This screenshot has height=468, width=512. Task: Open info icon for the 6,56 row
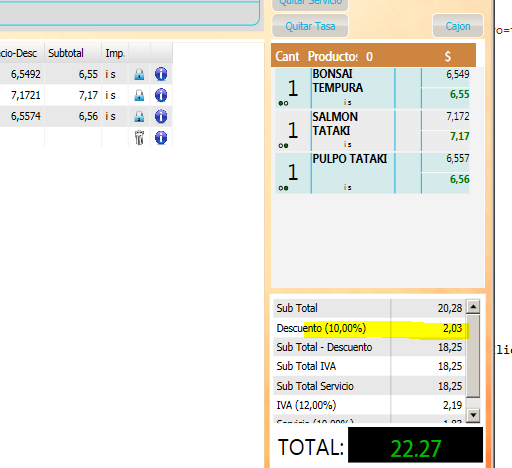tap(161, 116)
